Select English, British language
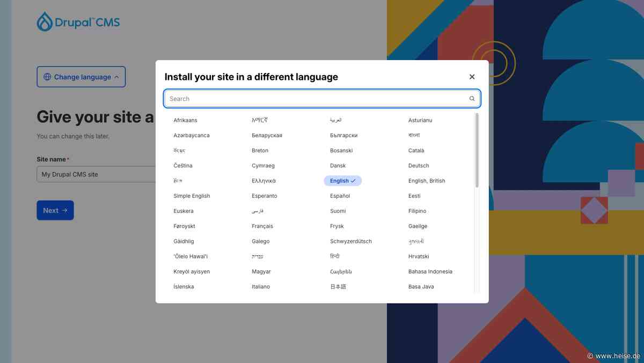 coord(427,181)
